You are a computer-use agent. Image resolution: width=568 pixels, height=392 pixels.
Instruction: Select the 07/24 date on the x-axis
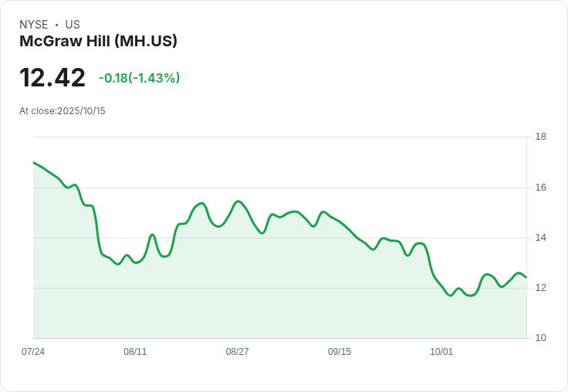pyautogui.click(x=33, y=352)
